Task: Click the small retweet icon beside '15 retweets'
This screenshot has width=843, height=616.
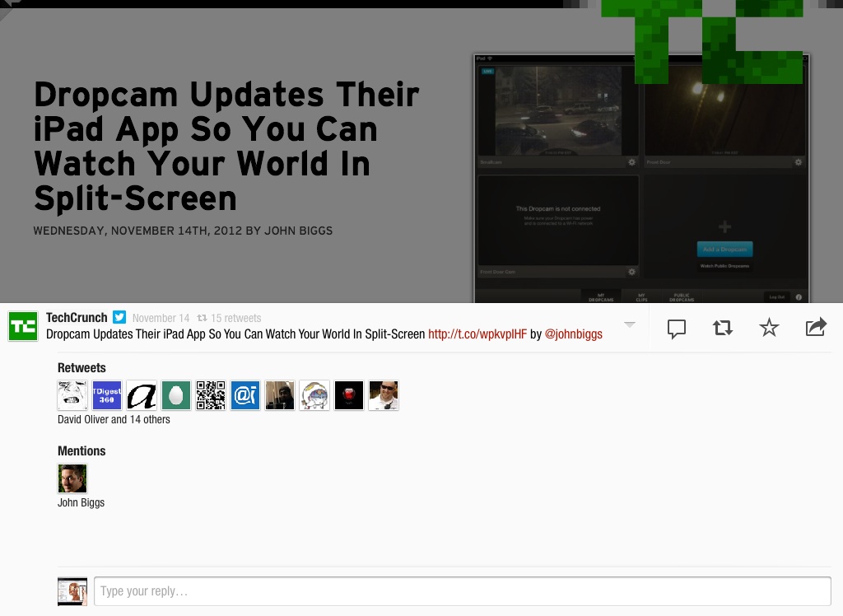Action: click(203, 318)
